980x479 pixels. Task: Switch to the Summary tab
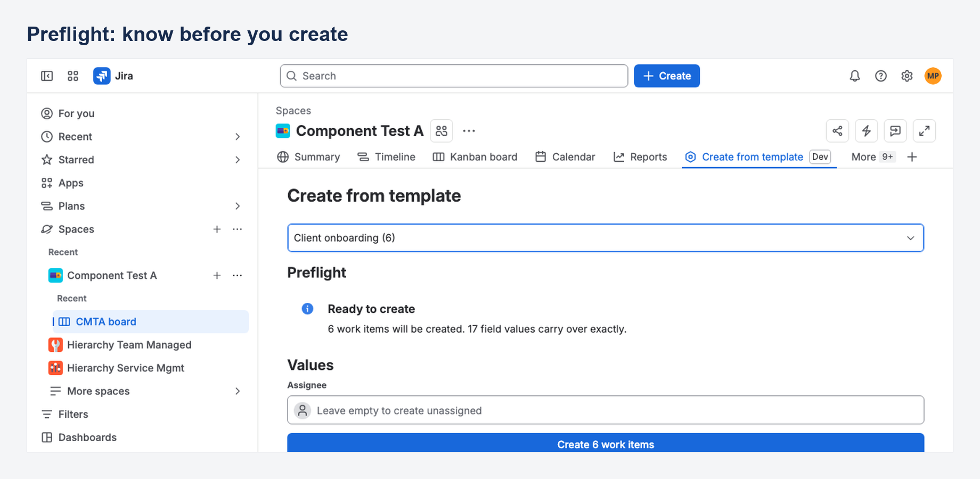pos(309,157)
